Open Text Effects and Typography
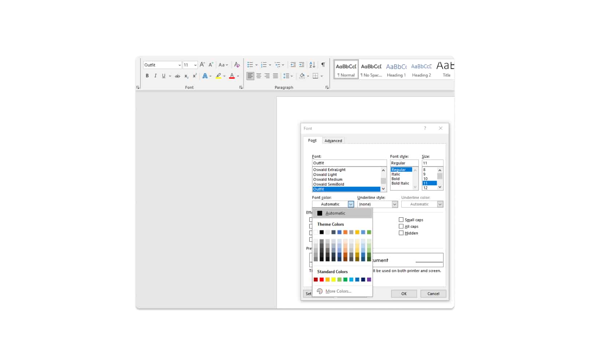This screenshot has height=364, width=590. (x=205, y=76)
